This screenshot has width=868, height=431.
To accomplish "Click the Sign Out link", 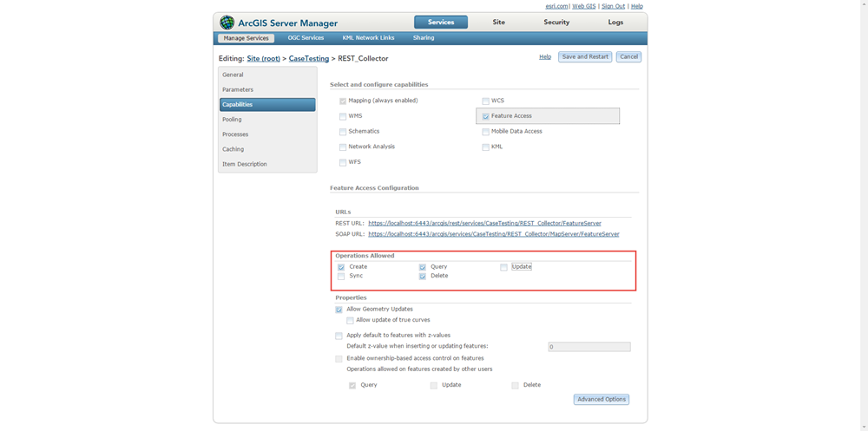I will pyautogui.click(x=614, y=6).
